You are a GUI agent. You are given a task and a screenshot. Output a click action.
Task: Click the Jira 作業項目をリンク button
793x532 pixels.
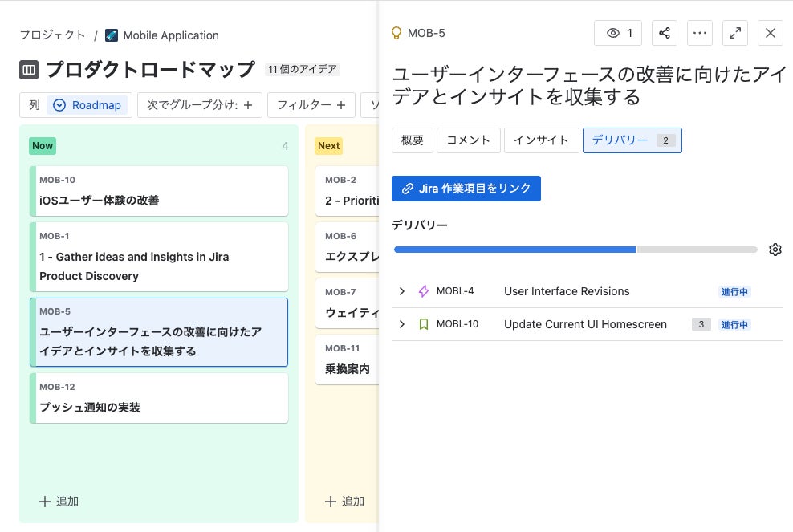[466, 188]
